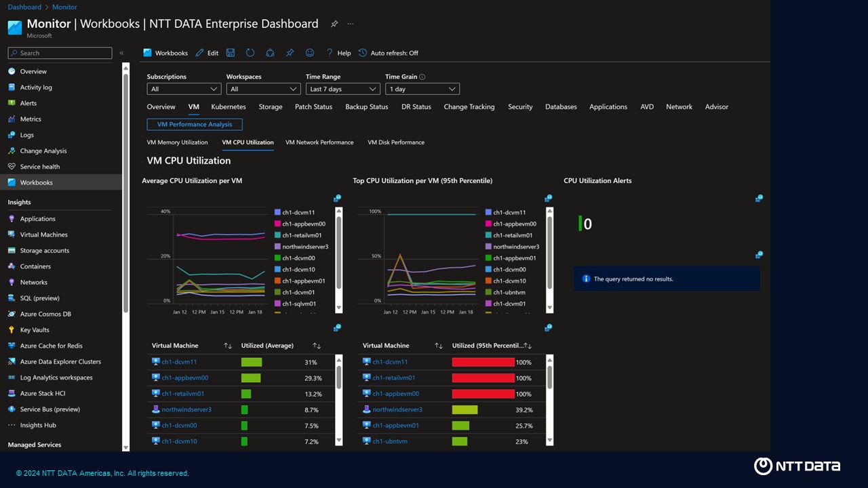Click VM Performance Analysis button
This screenshot has height=488, width=868.
pos(195,125)
